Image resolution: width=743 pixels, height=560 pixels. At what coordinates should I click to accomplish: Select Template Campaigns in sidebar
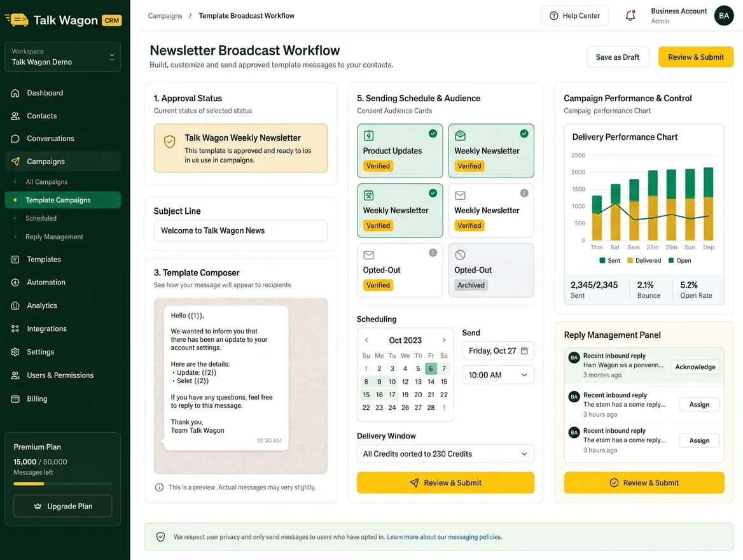point(62,200)
